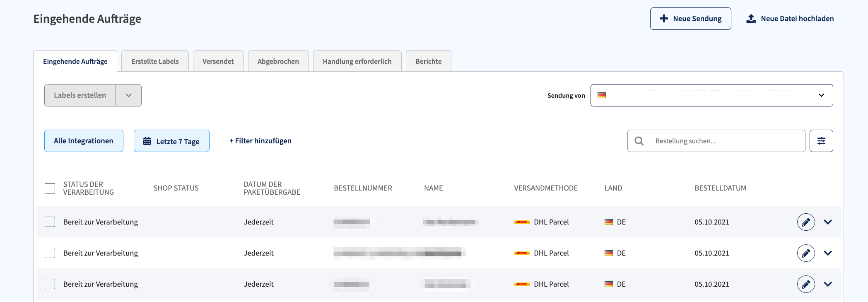This screenshot has height=302, width=868.
Task: Open the Sendung von dropdown
Action: pyautogui.click(x=711, y=95)
